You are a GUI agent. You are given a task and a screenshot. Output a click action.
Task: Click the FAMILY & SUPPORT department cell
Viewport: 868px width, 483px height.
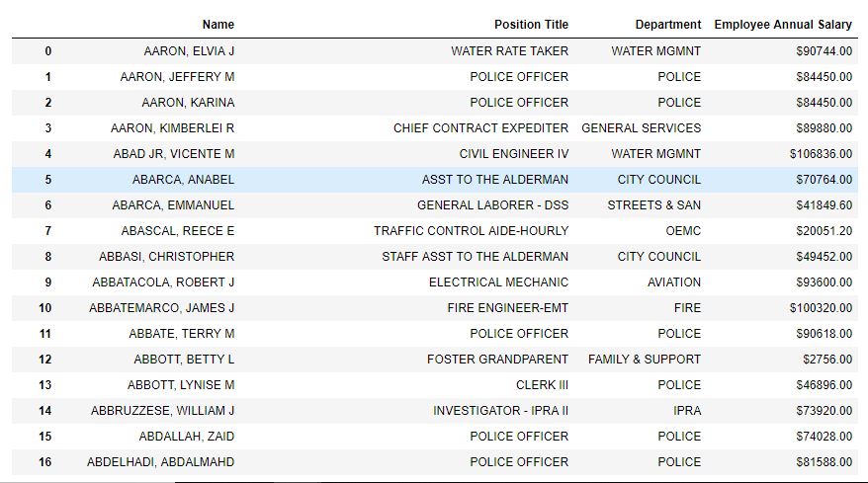click(x=644, y=360)
